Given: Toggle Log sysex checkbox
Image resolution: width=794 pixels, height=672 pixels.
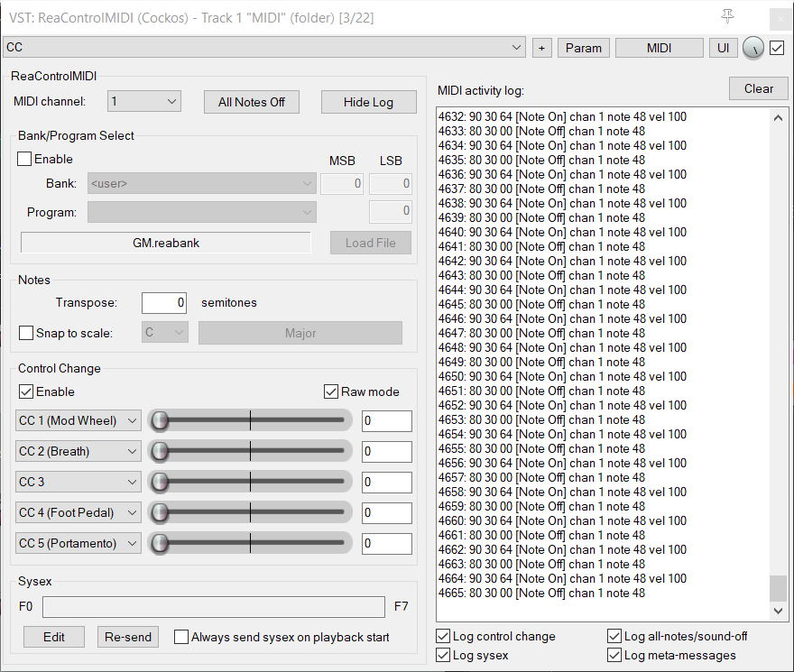Looking at the screenshot, I should 443,655.
